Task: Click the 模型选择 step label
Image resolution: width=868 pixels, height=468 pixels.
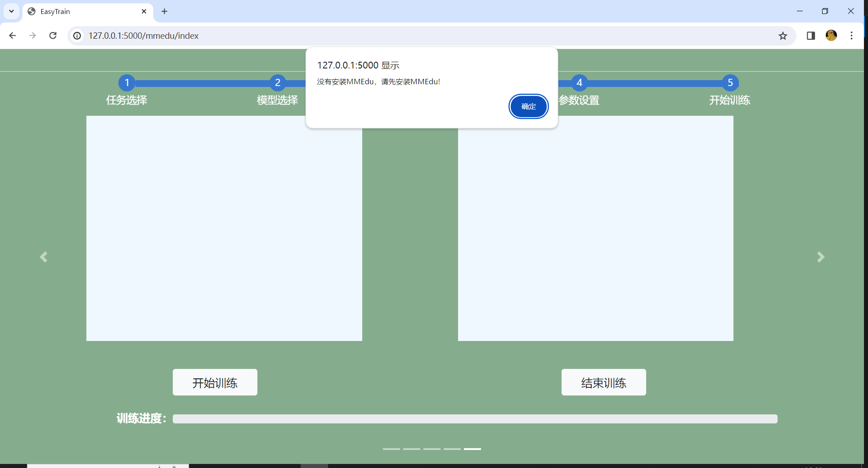Action: [278, 100]
